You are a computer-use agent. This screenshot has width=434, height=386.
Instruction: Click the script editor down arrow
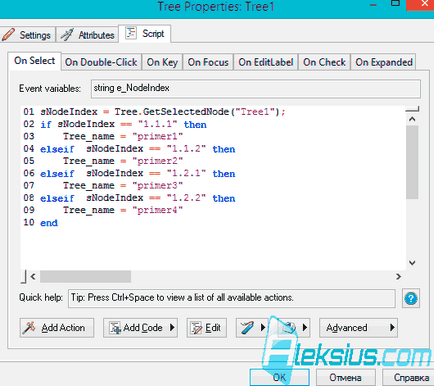coord(412,263)
